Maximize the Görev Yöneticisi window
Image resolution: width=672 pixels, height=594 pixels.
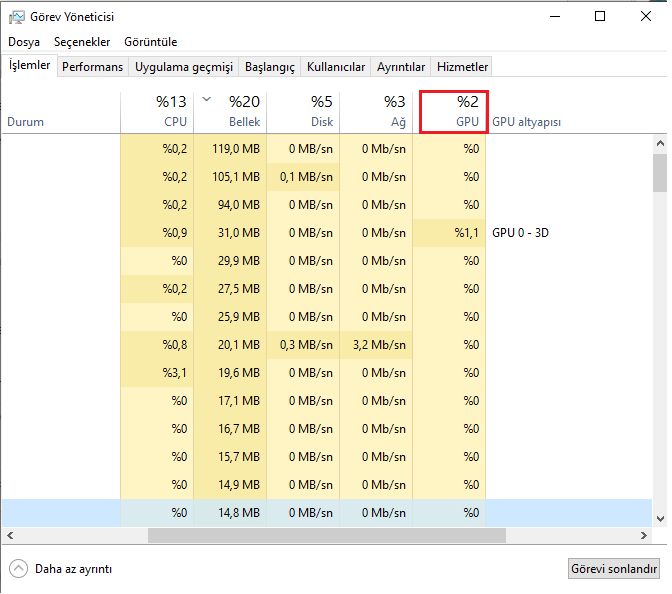600,17
